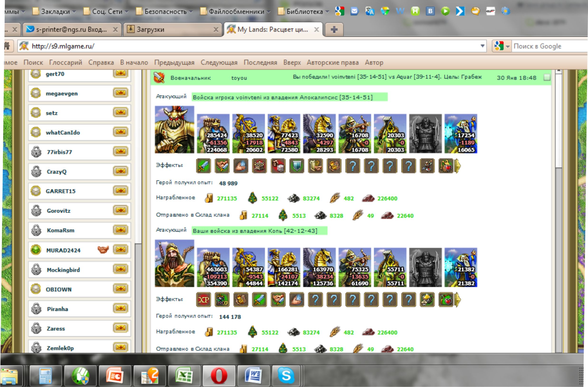Click the shield effect icon in first army
Image resolution: width=588 pixels, height=387 pixels.
coord(297,166)
